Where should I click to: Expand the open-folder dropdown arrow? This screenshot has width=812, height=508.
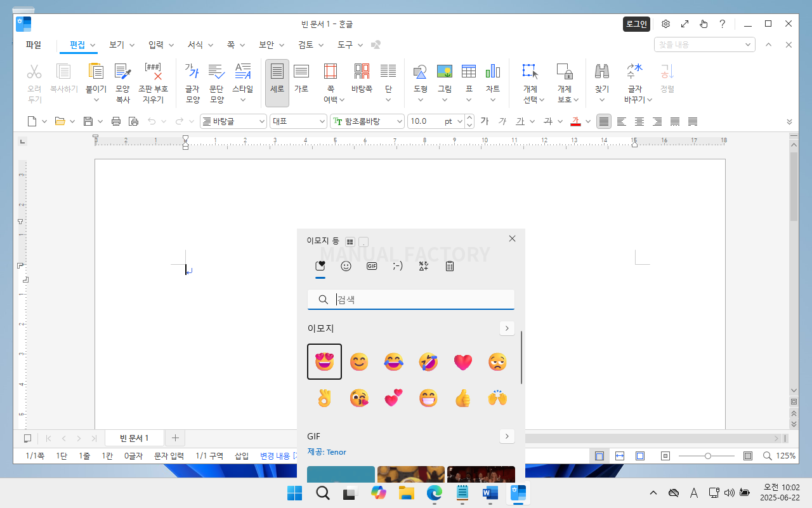72,121
